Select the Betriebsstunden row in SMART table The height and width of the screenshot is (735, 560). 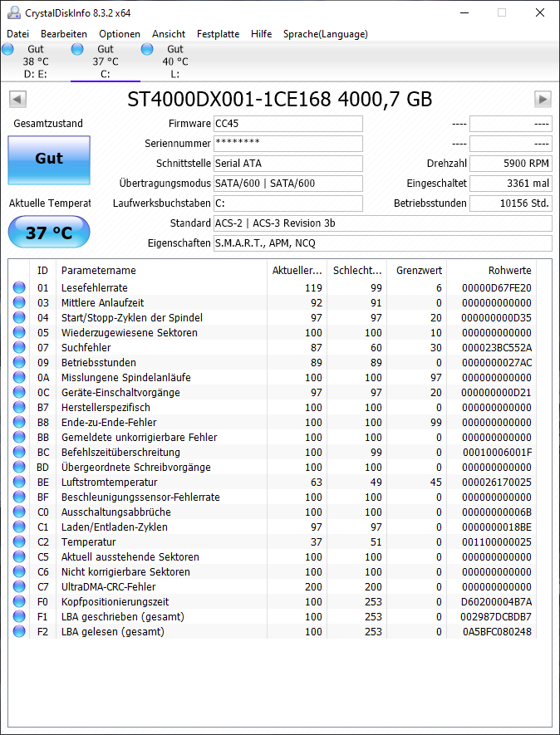[273, 363]
